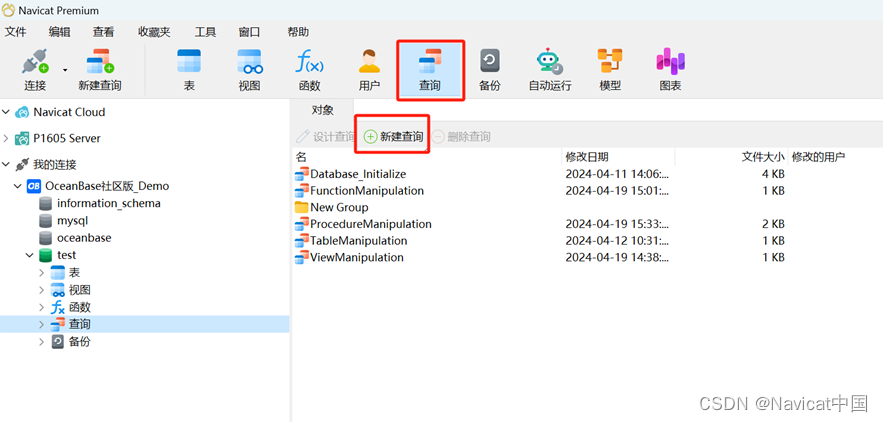Select 表 under test database

(x=74, y=273)
